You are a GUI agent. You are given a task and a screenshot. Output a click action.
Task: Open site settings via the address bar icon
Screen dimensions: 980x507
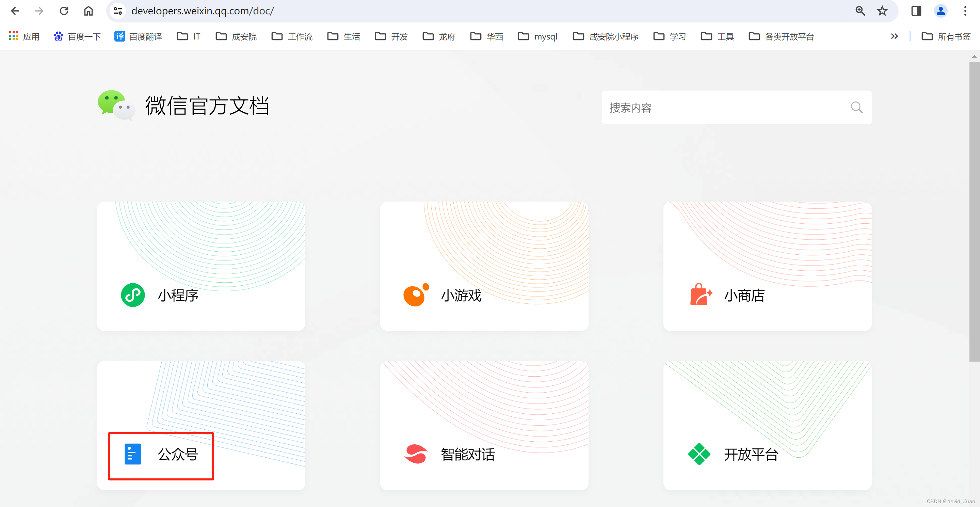click(x=117, y=11)
